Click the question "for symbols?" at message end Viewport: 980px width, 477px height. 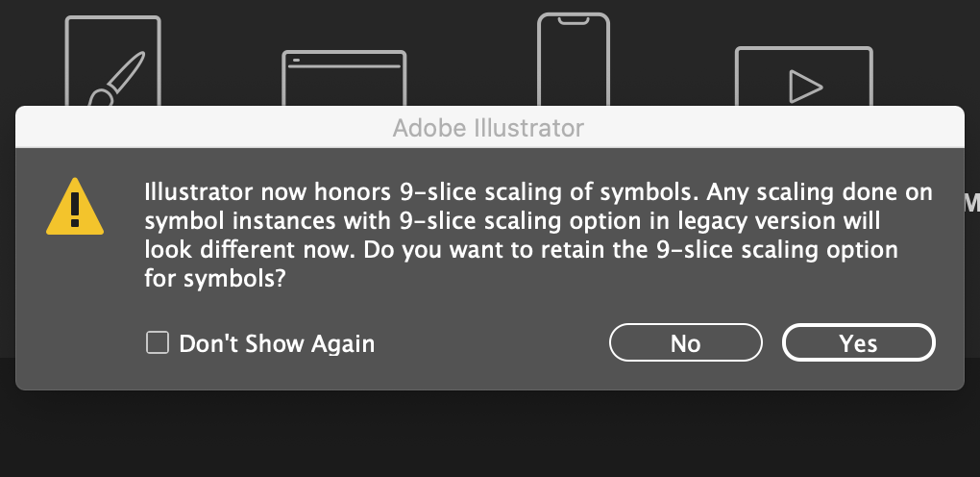click(x=217, y=279)
